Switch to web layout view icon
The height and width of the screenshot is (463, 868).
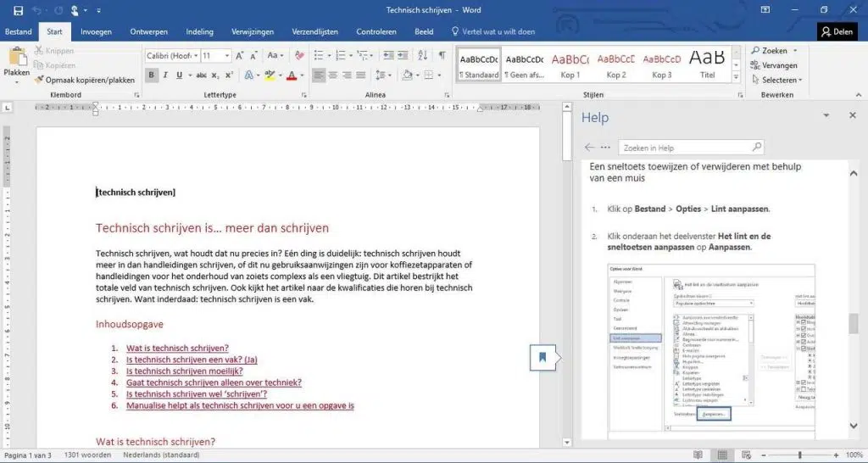(746, 455)
